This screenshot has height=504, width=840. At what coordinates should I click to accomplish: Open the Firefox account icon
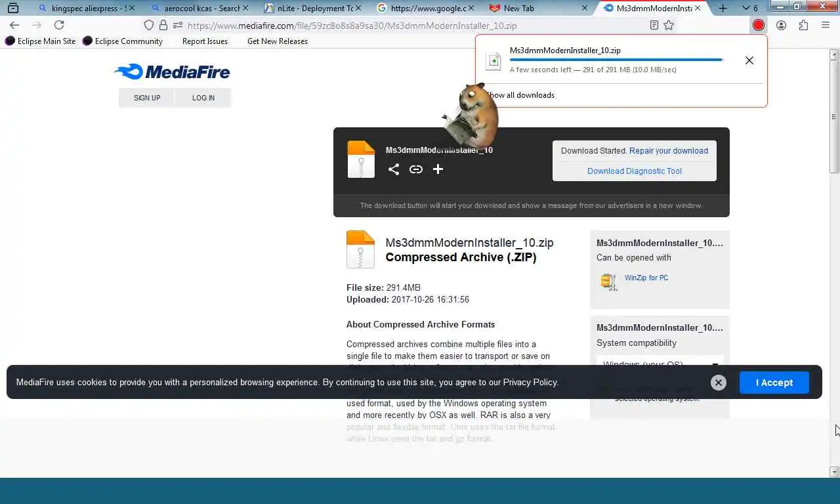(x=781, y=25)
